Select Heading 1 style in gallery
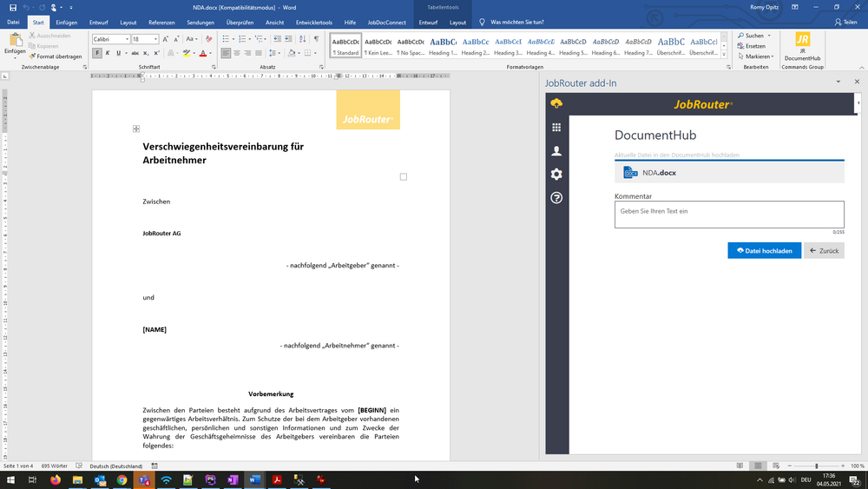Viewport: 868px width, 489px height. point(443,45)
